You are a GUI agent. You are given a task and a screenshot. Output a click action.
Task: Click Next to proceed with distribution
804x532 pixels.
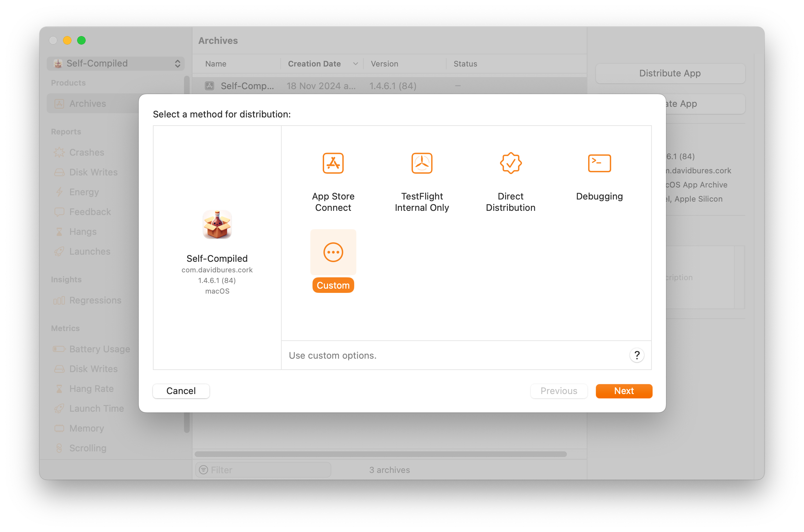[x=624, y=391]
